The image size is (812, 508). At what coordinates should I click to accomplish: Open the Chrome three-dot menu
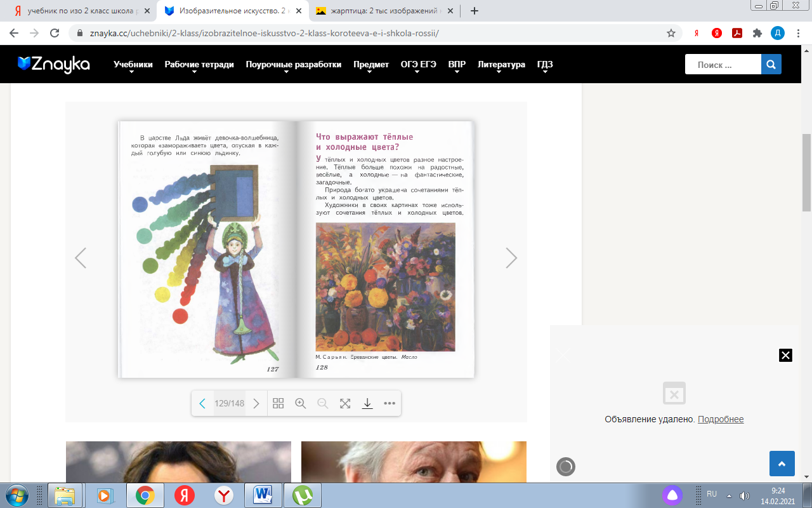tap(798, 33)
